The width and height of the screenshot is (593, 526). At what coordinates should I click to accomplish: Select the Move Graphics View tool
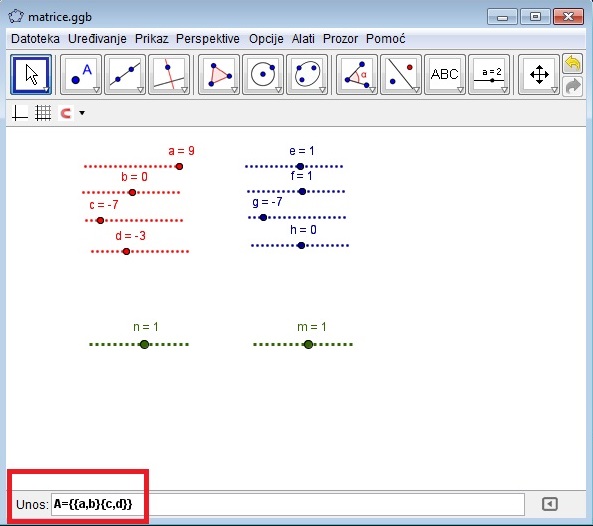(539, 74)
